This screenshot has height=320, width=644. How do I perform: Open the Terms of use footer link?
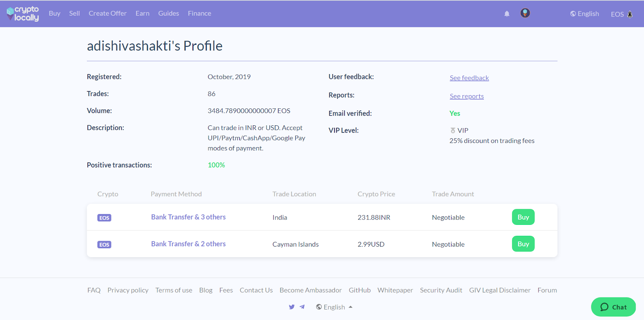(174, 290)
